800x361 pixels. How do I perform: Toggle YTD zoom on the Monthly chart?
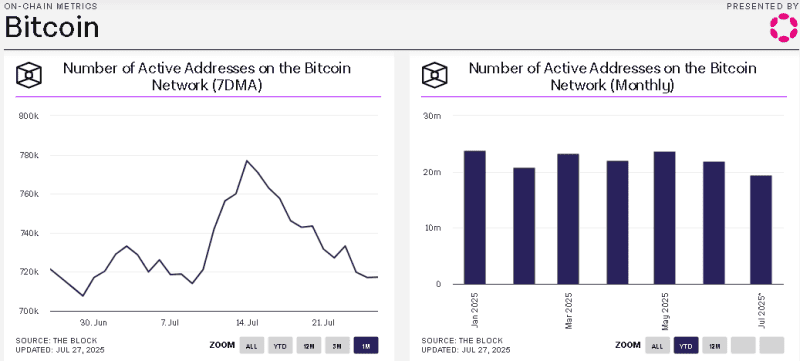[686, 345]
